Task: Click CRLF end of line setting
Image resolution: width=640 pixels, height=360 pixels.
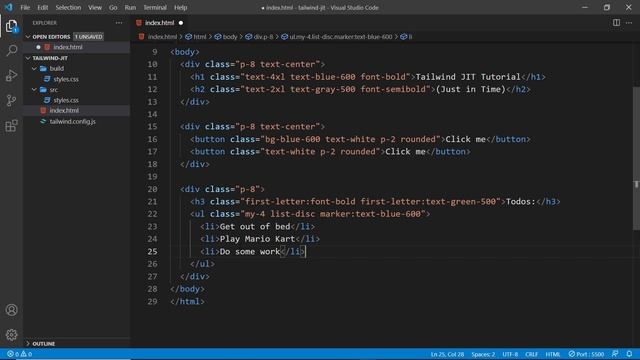Action: tap(531, 354)
